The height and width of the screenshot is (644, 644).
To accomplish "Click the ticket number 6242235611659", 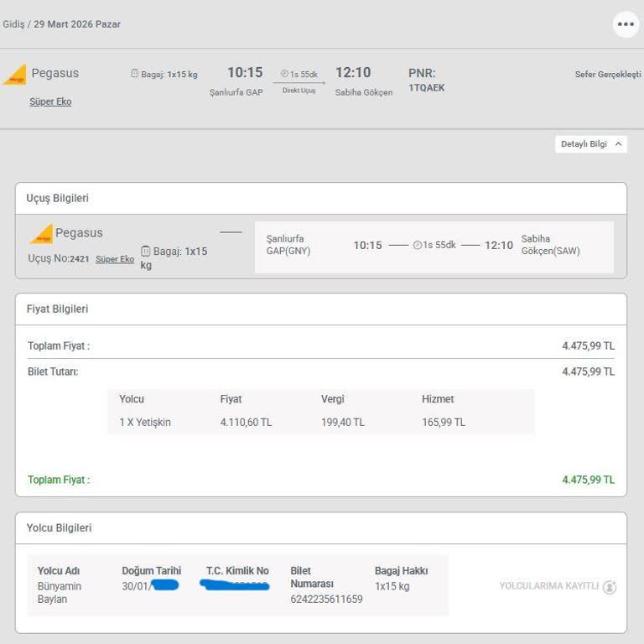I will coord(326,600).
